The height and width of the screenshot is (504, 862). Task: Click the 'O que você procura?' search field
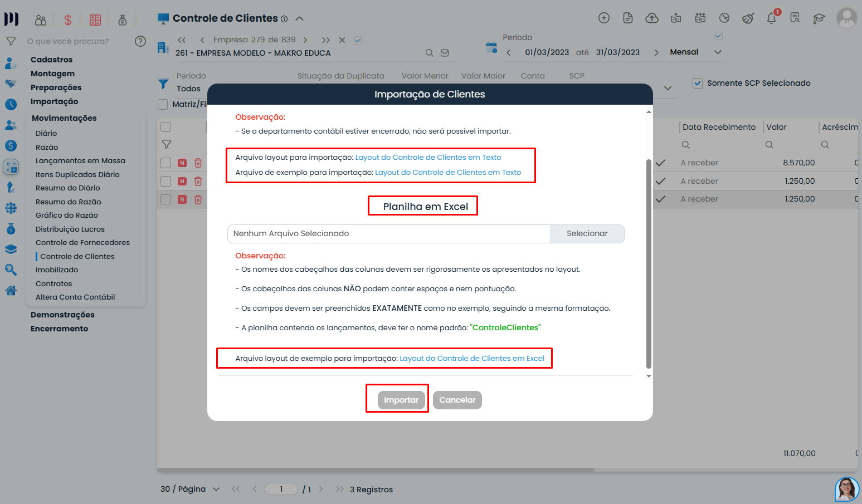[x=68, y=41]
